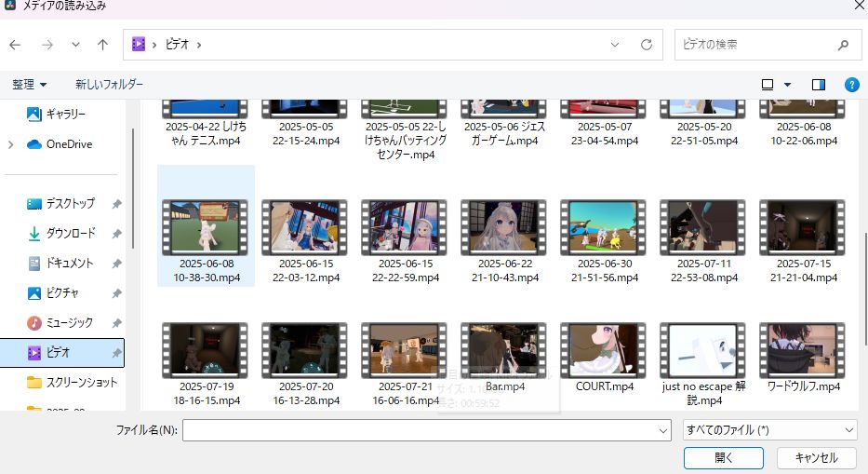Select ギャラリー in the sidebar
Screen dimensions: 868x474
tap(65, 114)
